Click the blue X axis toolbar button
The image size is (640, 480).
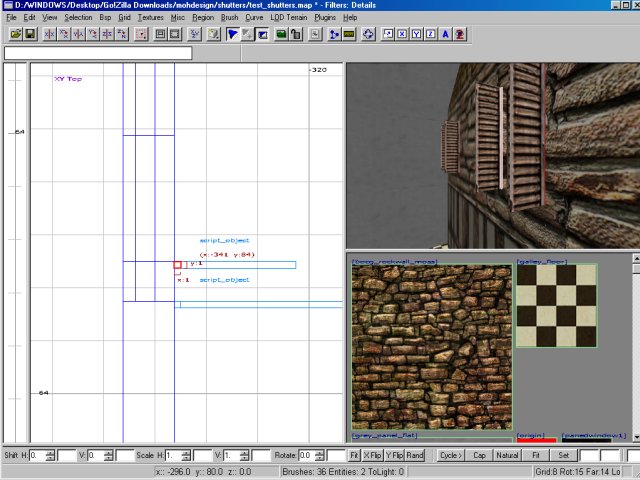coord(401,34)
